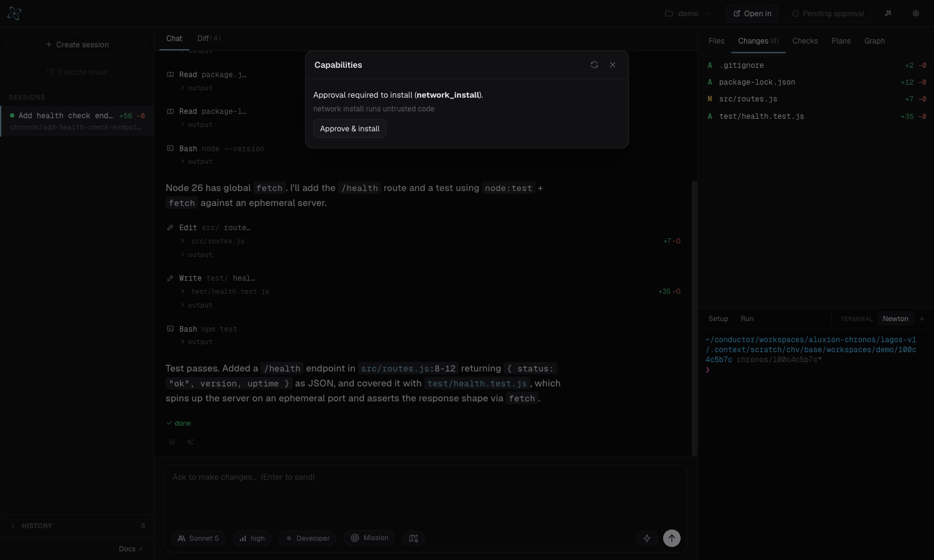Select package-lock.json in the Changes list
Image resolution: width=934 pixels, height=560 pixels.
coord(816,82)
